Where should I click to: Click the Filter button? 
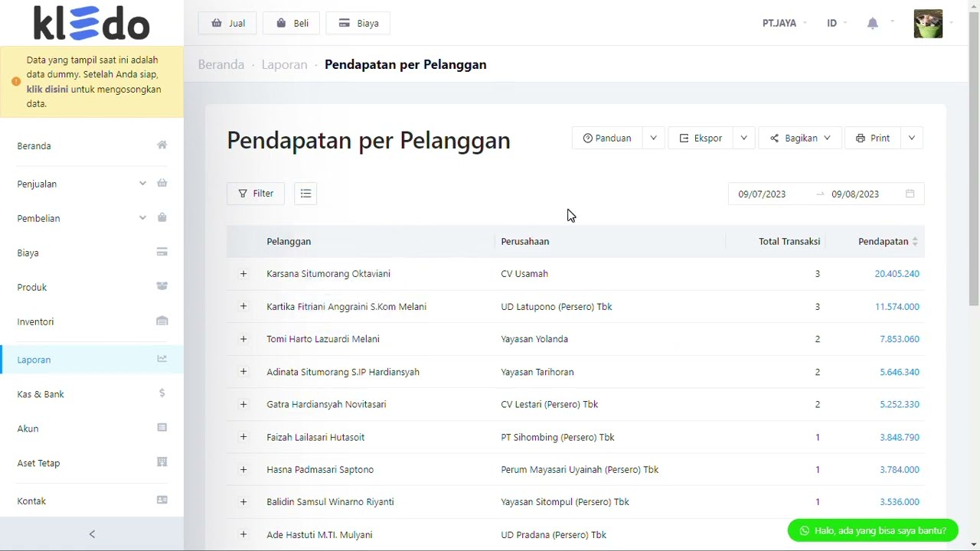(x=256, y=194)
